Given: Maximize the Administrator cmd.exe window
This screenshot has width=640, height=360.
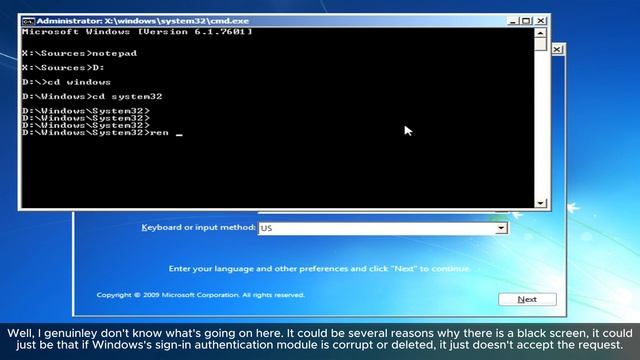Looking at the screenshot, I should click(527, 21).
